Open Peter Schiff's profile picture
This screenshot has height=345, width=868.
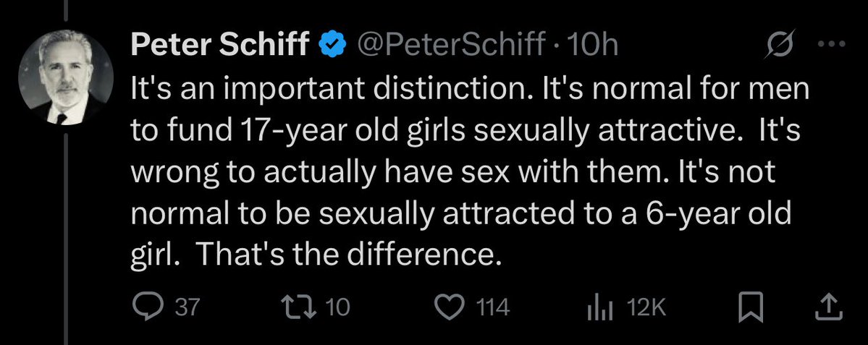click(x=65, y=77)
